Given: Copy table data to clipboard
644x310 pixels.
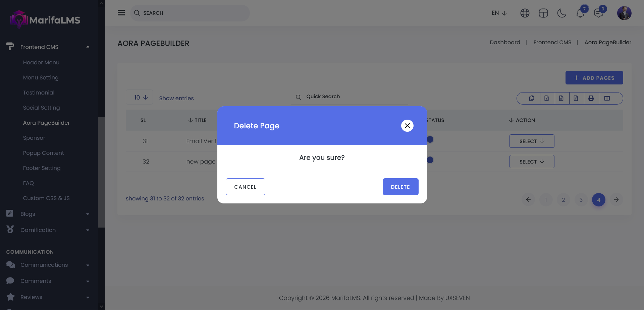Looking at the screenshot, I should (532, 98).
